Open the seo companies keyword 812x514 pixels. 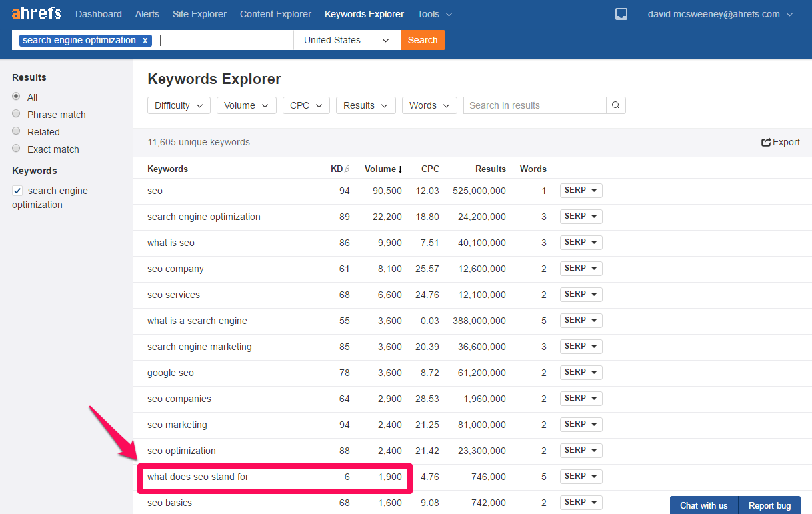179,399
